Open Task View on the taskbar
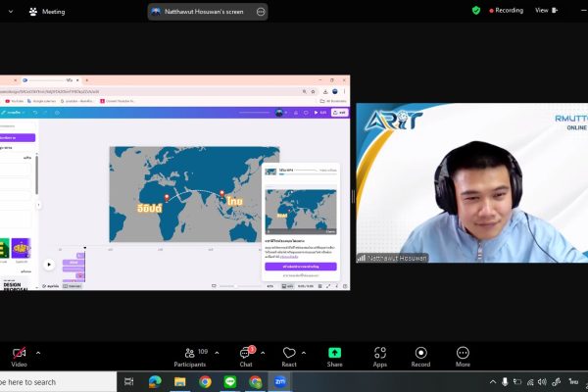 [128, 382]
